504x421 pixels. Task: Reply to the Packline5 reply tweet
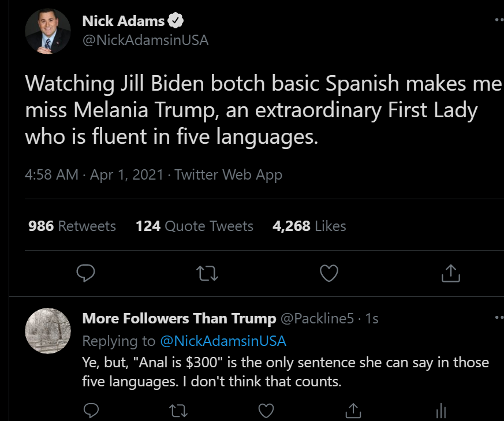91,411
